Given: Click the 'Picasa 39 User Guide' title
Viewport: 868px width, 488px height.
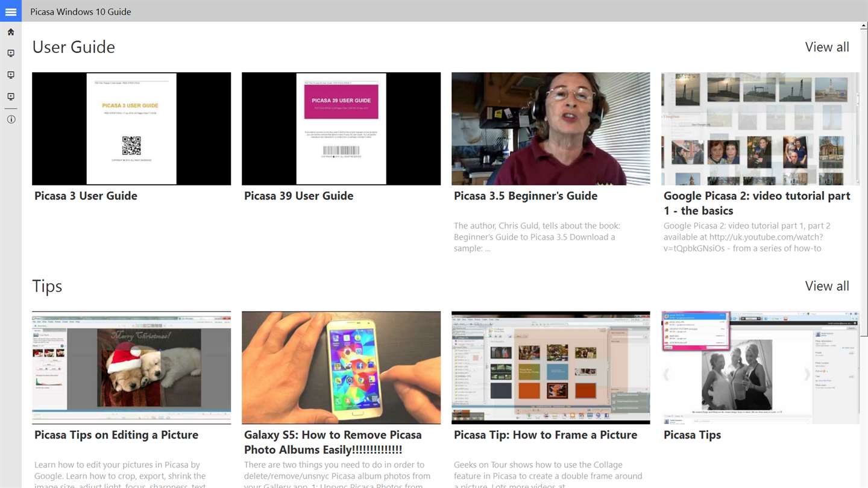Looking at the screenshot, I should click(x=298, y=196).
